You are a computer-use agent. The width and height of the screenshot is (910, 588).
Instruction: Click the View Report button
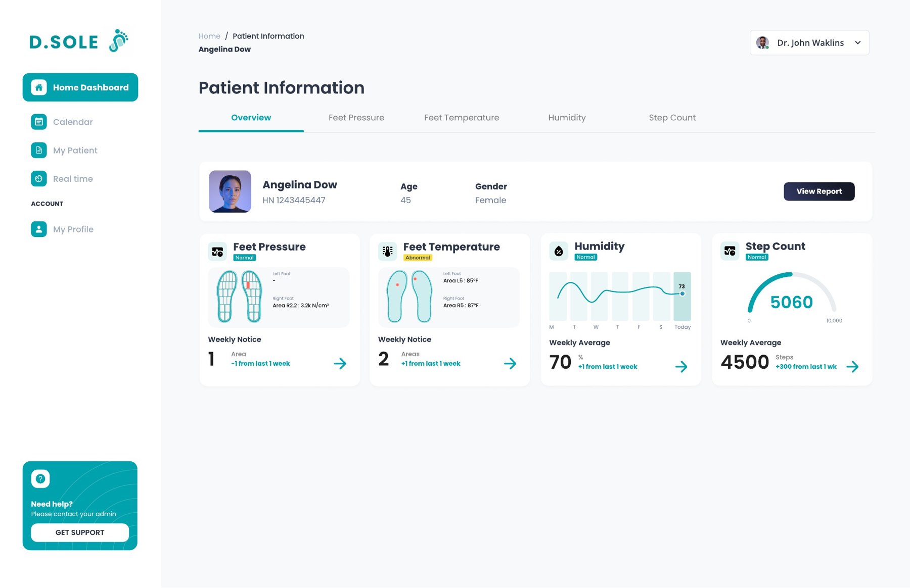coord(819,191)
